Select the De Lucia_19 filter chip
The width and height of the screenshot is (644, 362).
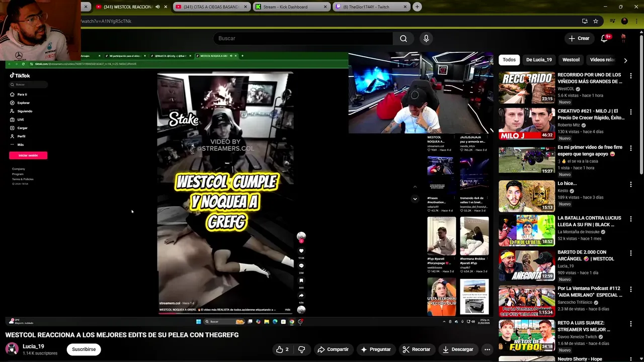coord(539,60)
